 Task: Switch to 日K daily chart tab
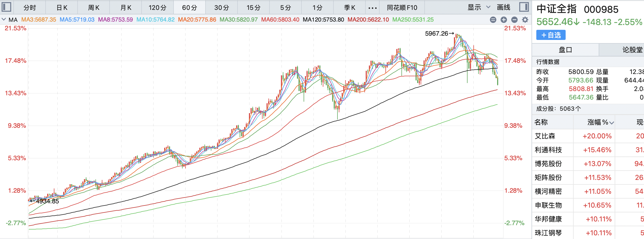tap(62, 8)
